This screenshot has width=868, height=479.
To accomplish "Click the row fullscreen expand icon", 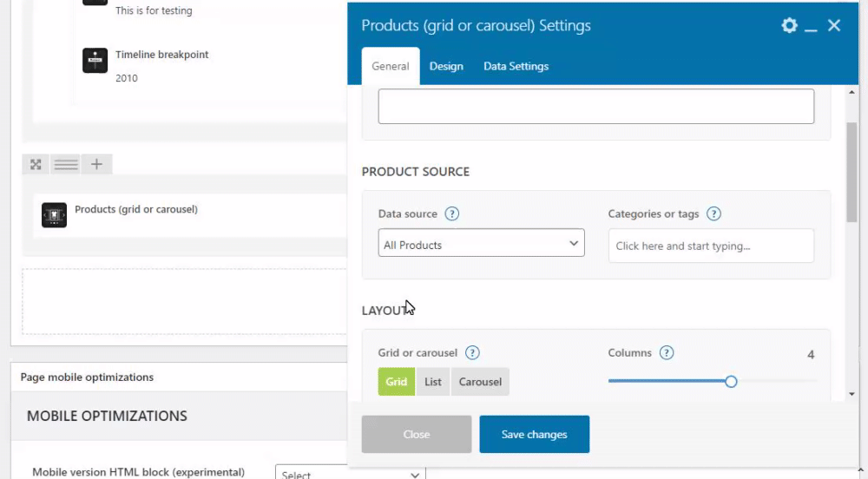I will click(x=36, y=164).
